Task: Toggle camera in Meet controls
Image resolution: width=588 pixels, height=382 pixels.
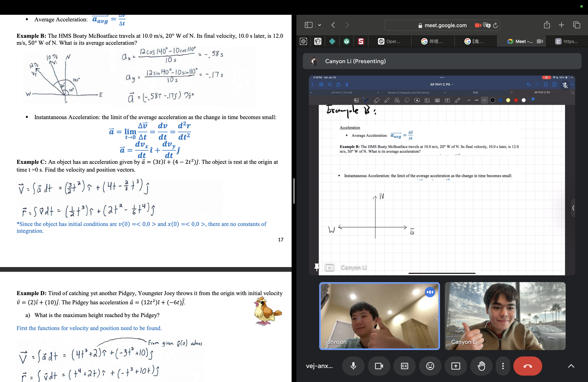Action: tap(379, 366)
